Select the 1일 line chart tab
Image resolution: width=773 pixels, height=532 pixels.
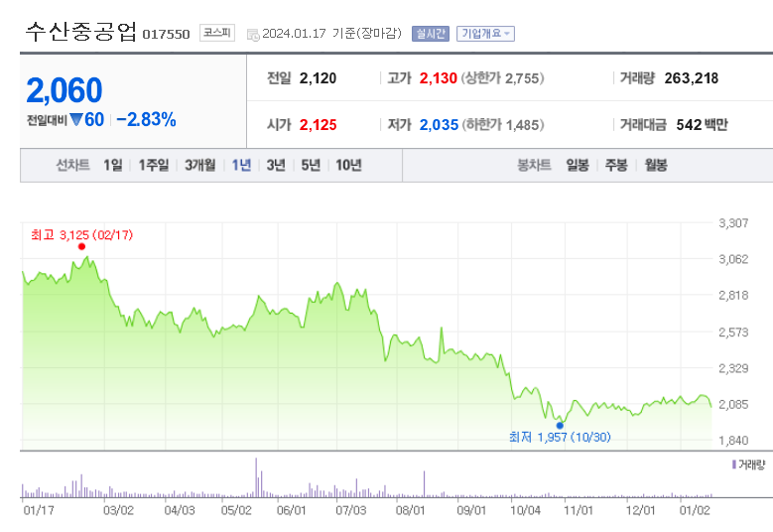click(x=113, y=165)
